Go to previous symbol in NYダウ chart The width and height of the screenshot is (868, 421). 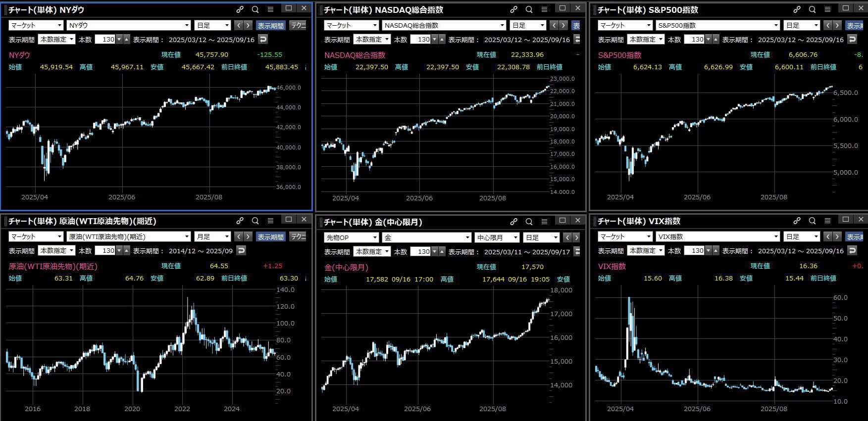coord(239,25)
